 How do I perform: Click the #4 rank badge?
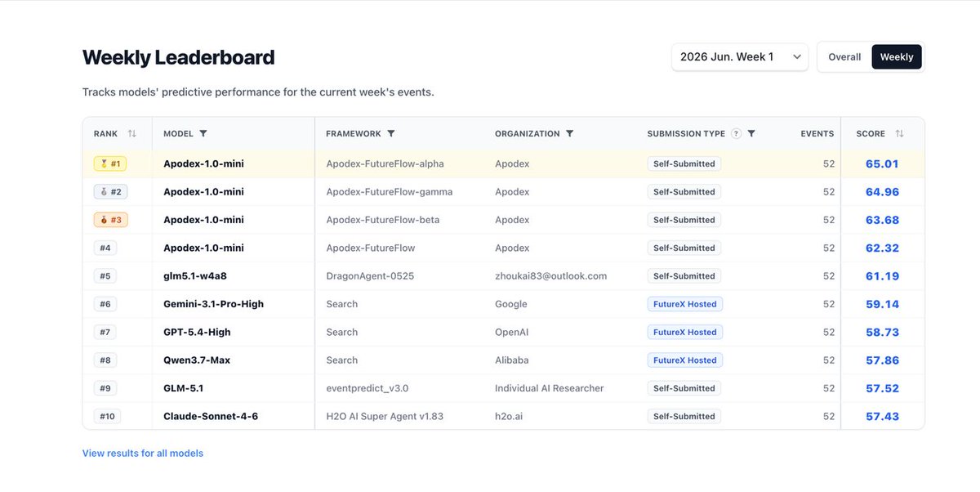(105, 248)
